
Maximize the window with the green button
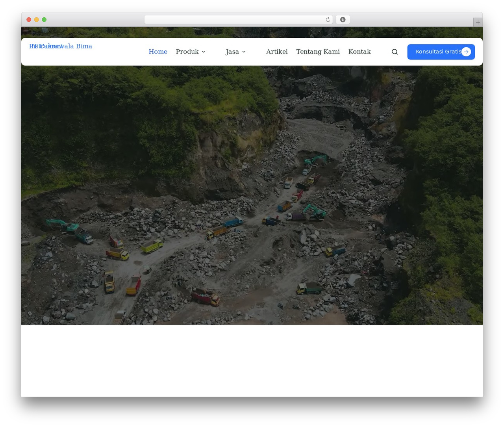point(44,20)
